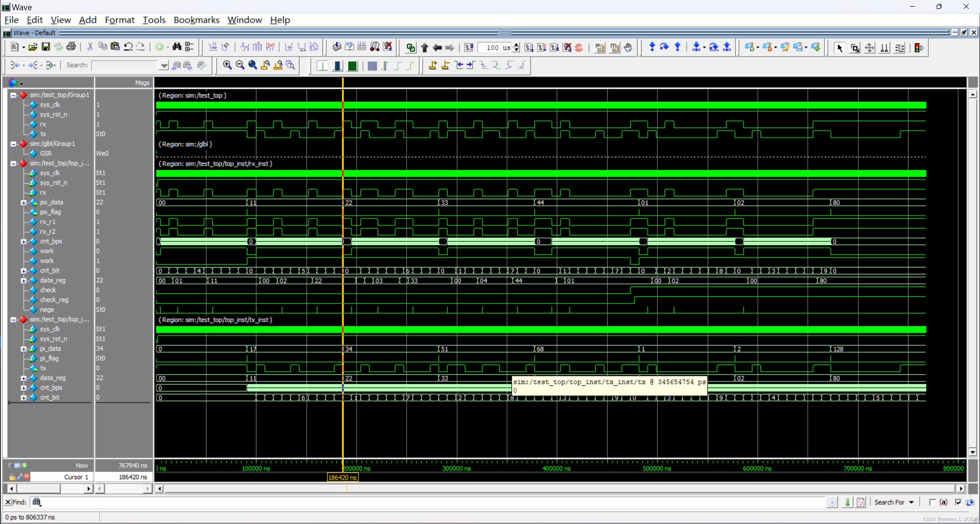Expand the po_data signal bus

23,203
